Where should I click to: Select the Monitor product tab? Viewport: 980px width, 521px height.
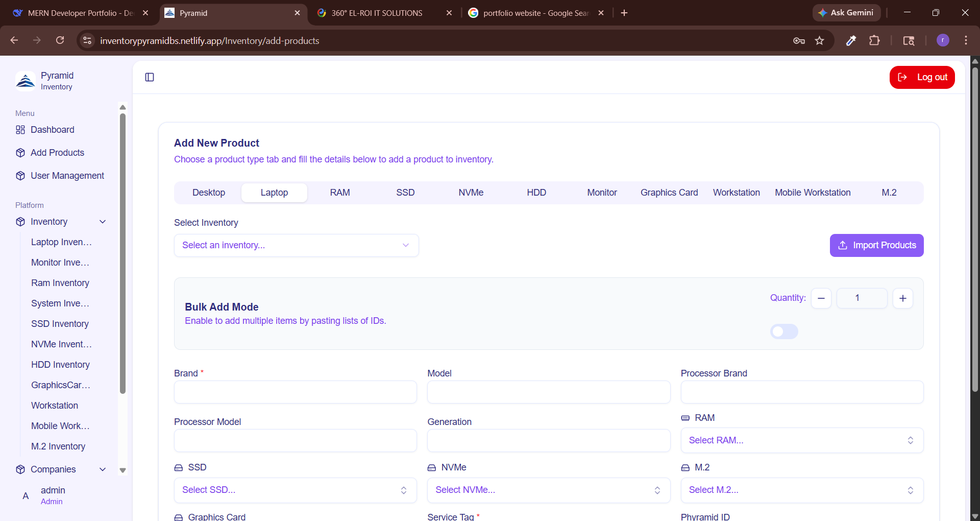point(602,193)
